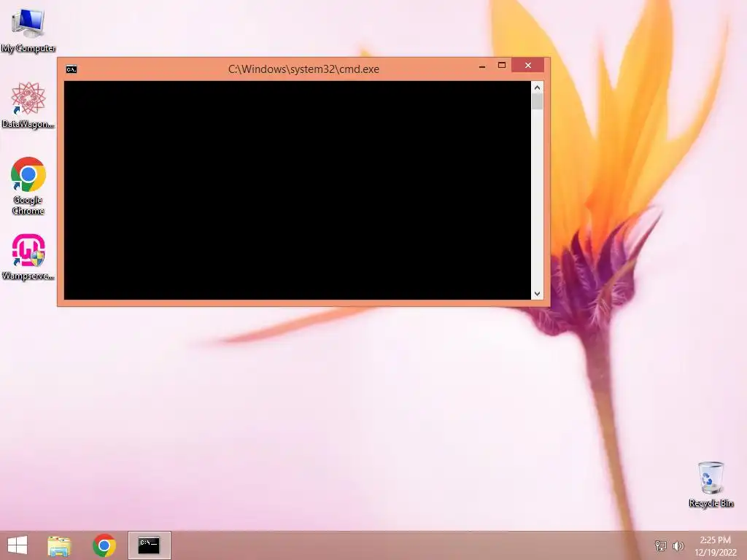Click inside the black console area
Viewport: 747px width, 560px height.
pos(298,190)
